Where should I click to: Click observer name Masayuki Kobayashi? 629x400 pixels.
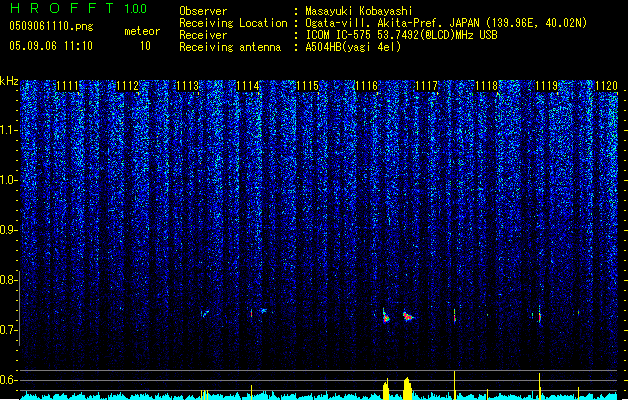359,11
